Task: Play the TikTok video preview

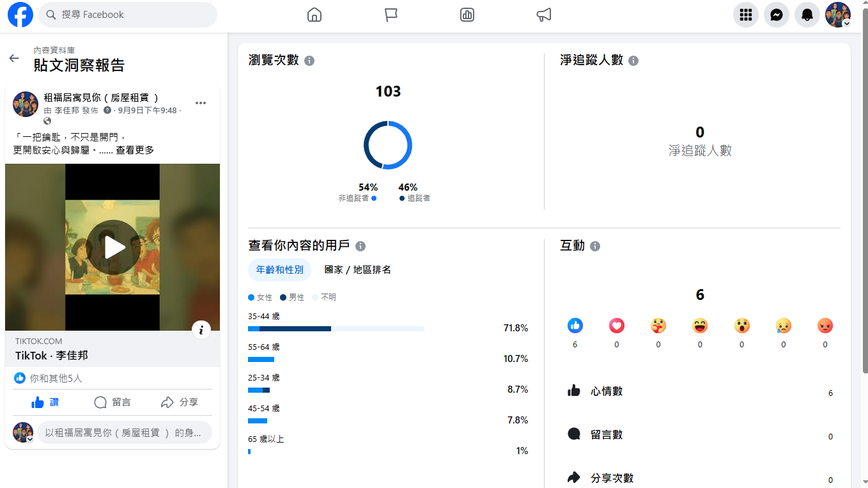Action: click(x=112, y=248)
